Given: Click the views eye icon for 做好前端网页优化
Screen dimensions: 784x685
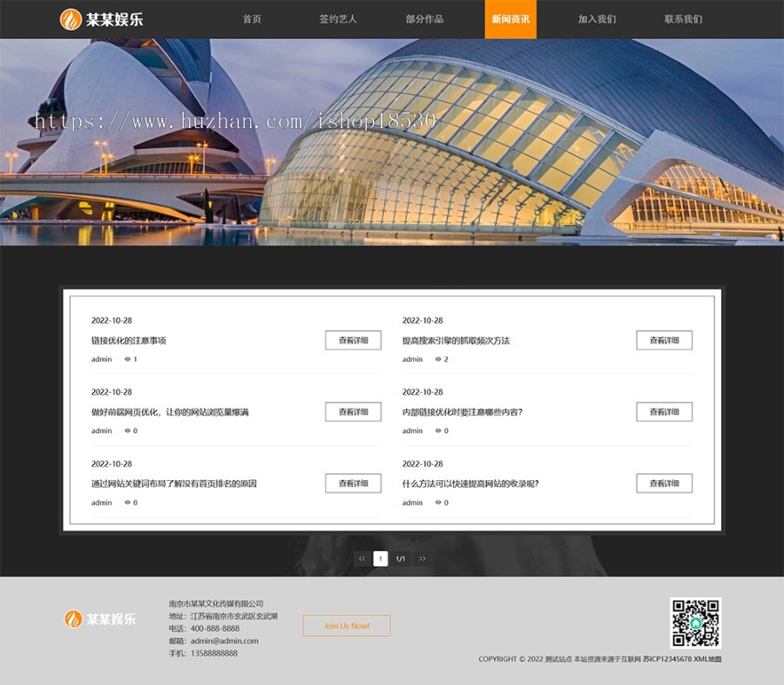Looking at the screenshot, I should 127,431.
